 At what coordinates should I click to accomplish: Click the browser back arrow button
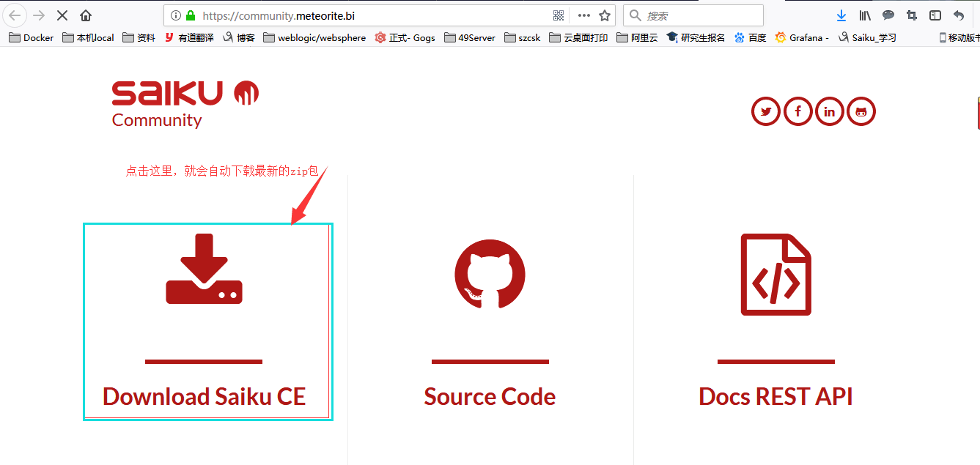pyautogui.click(x=15, y=15)
